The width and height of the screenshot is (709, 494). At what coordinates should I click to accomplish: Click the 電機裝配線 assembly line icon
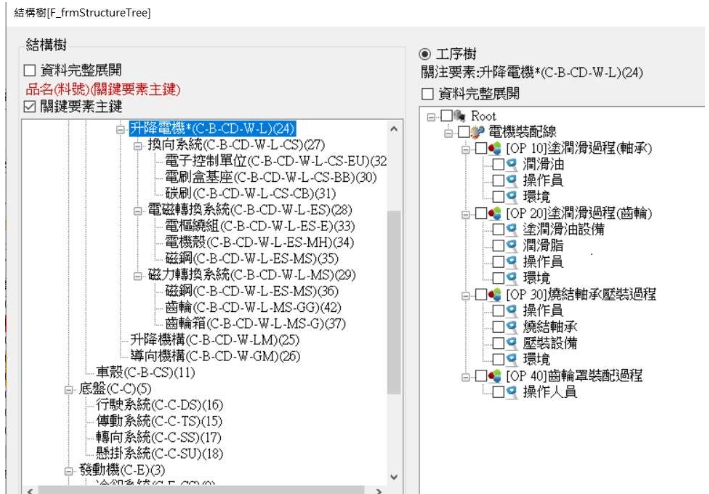coord(477,132)
